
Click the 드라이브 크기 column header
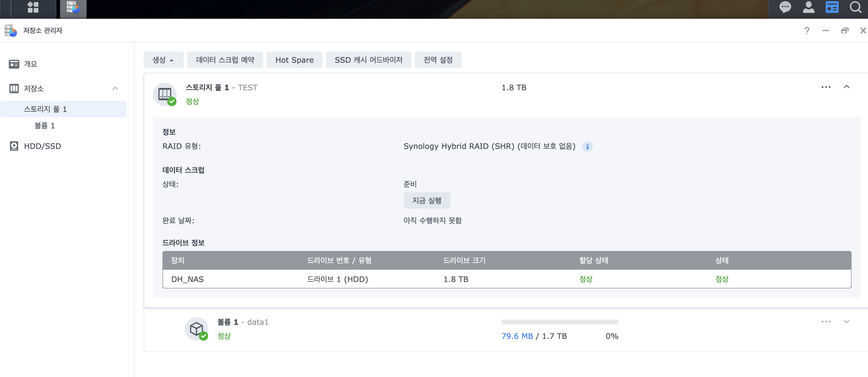click(x=464, y=260)
